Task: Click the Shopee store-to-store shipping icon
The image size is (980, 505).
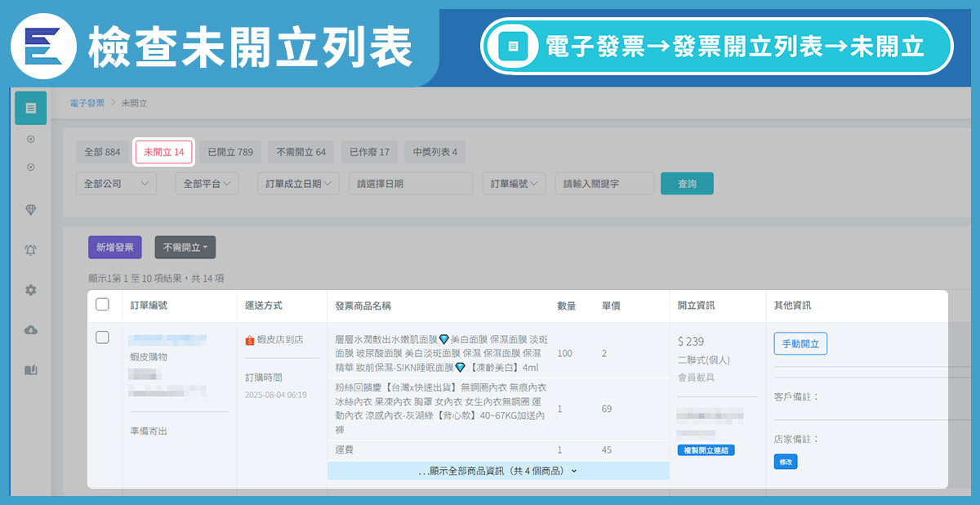Action: point(250,340)
